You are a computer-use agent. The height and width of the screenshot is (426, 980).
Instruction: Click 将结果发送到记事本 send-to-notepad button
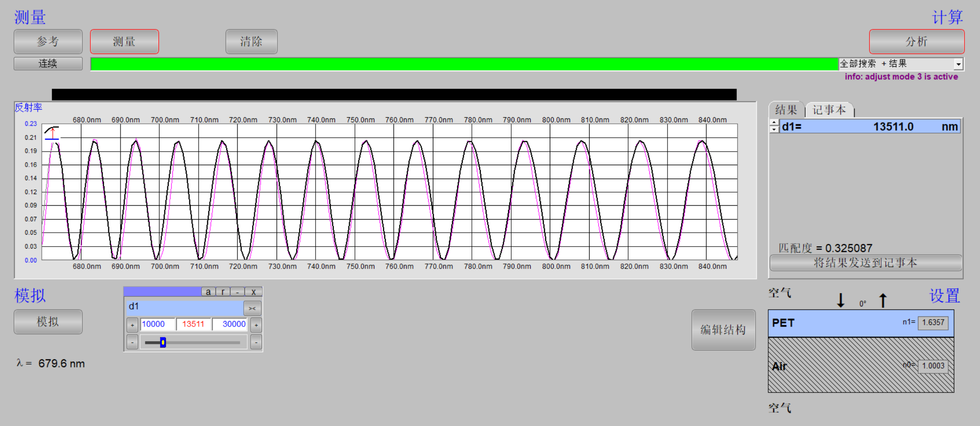(x=865, y=263)
